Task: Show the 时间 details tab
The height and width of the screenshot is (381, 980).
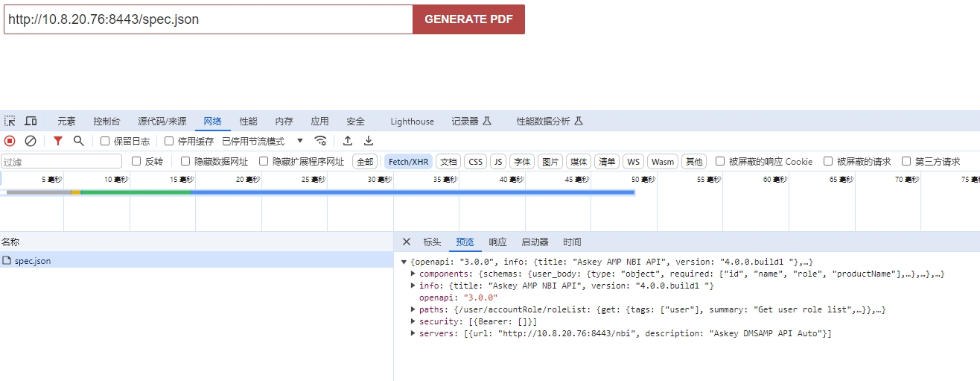Action: tap(572, 242)
